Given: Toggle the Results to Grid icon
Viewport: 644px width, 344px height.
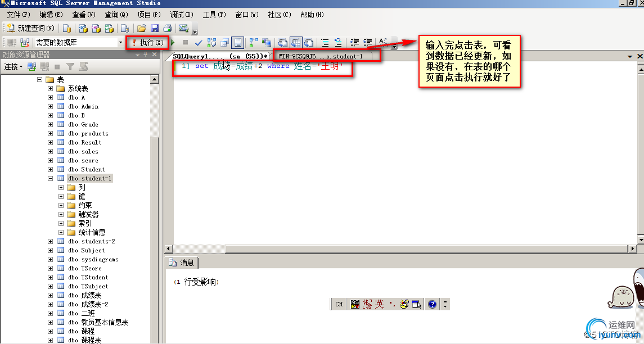Looking at the screenshot, I should coord(296,42).
